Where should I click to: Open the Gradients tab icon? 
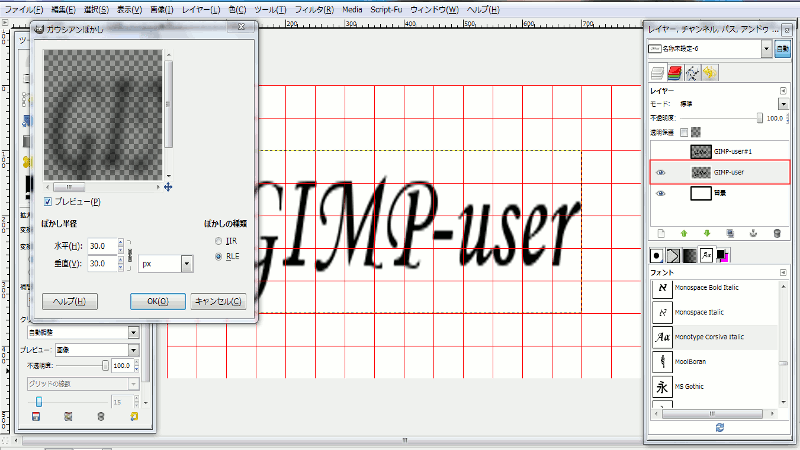coord(690,256)
